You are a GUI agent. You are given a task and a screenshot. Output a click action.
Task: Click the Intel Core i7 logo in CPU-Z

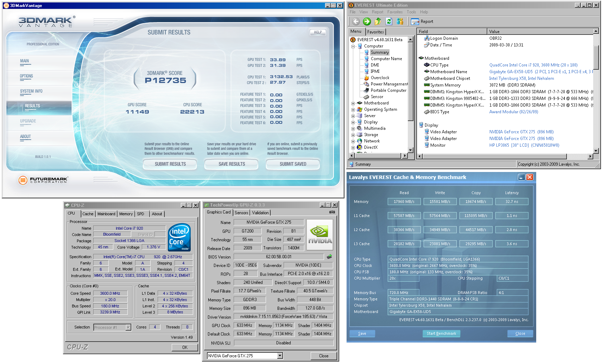(179, 237)
